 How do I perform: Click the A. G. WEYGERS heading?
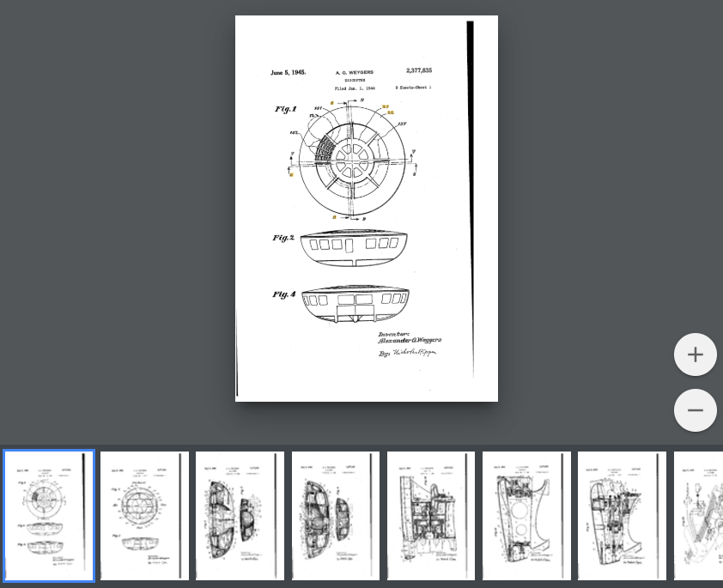[355, 72]
